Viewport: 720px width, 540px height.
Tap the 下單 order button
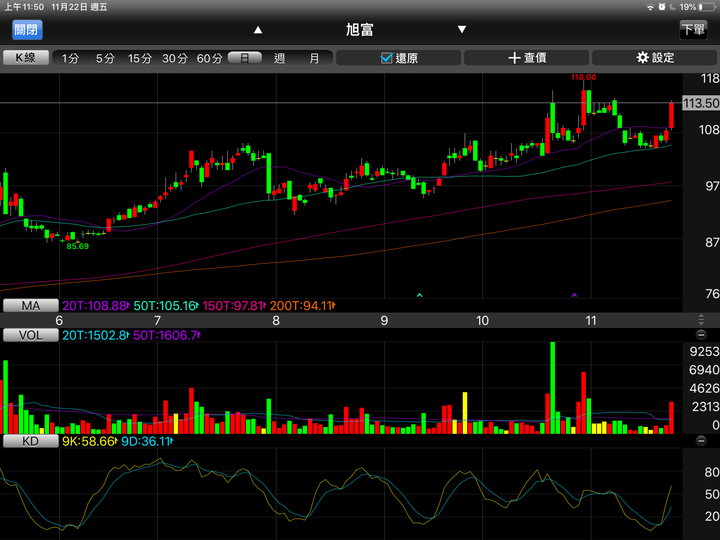coord(693,30)
